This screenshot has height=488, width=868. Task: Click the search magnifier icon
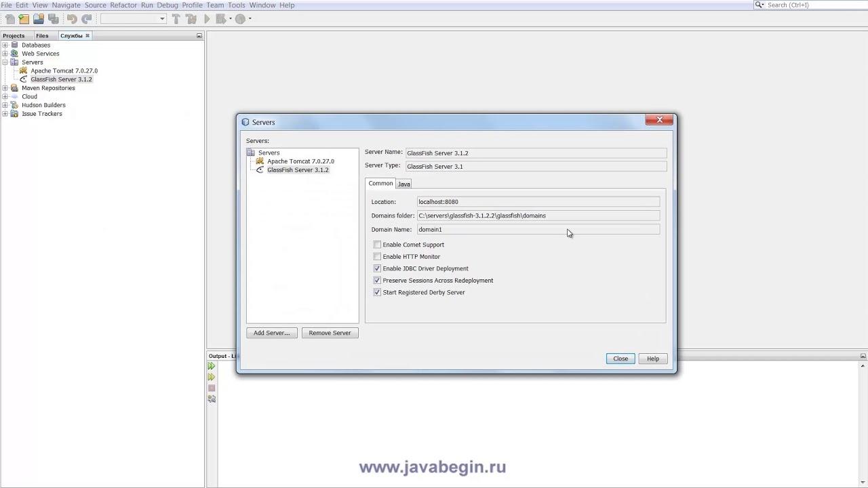pos(759,5)
